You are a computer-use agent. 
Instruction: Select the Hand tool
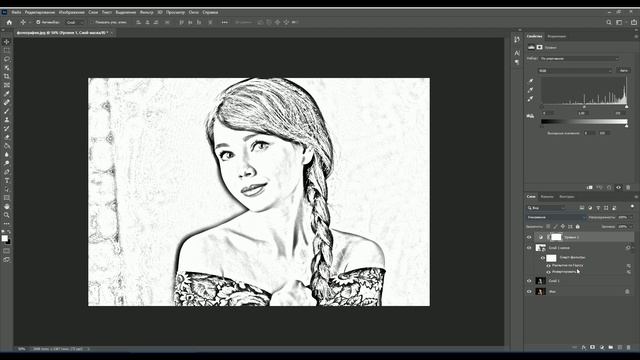pyautogui.click(x=7, y=207)
